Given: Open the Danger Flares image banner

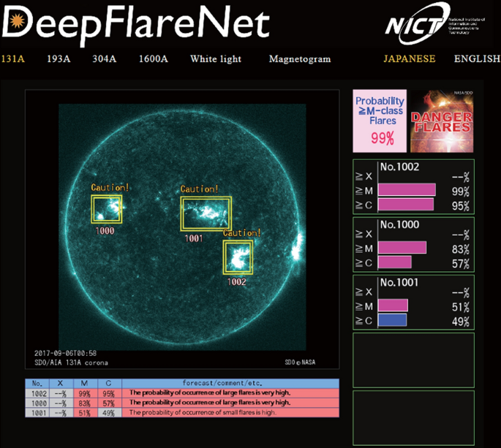Looking at the screenshot, I should click(441, 121).
